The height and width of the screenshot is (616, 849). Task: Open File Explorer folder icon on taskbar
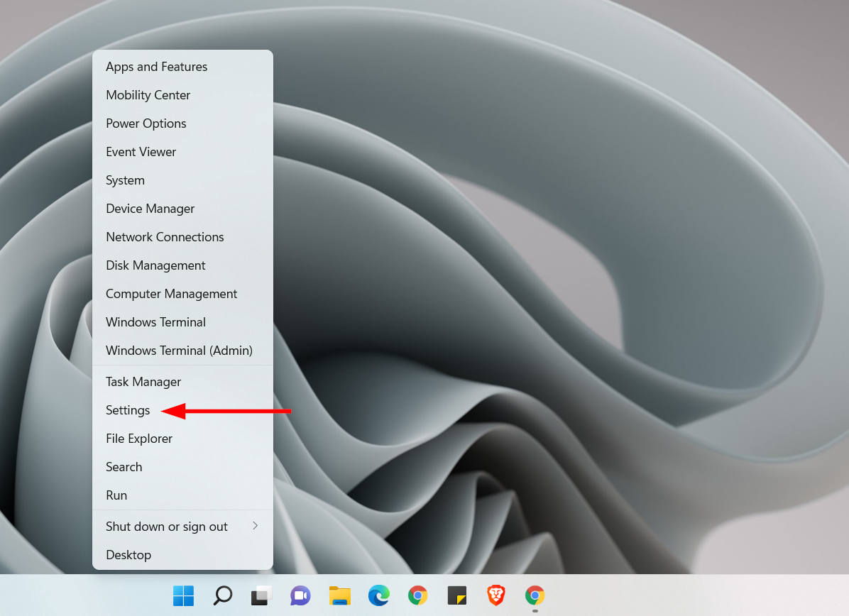pyautogui.click(x=340, y=595)
